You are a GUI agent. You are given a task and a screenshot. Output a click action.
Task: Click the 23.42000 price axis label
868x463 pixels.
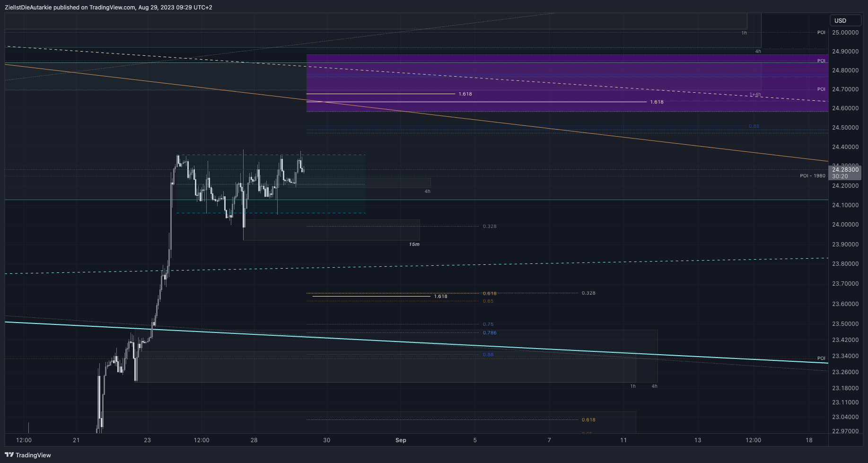tap(845, 340)
